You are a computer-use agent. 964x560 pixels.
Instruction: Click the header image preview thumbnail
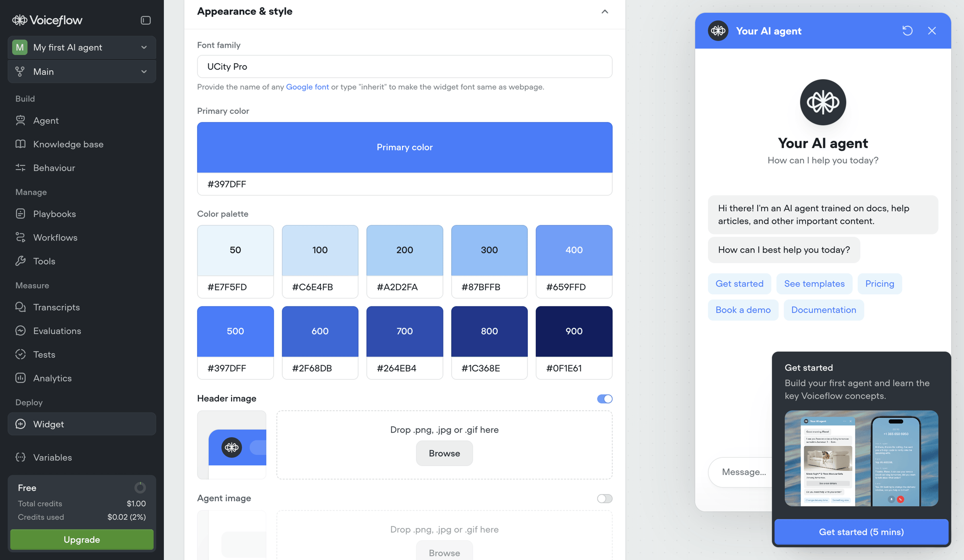(232, 445)
